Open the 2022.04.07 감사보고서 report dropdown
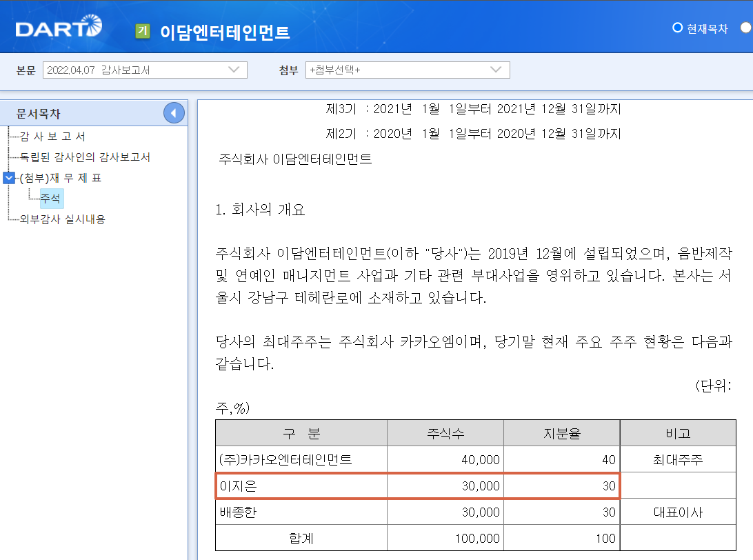Viewport: 753px width, 560px height. pyautogui.click(x=145, y=70)
